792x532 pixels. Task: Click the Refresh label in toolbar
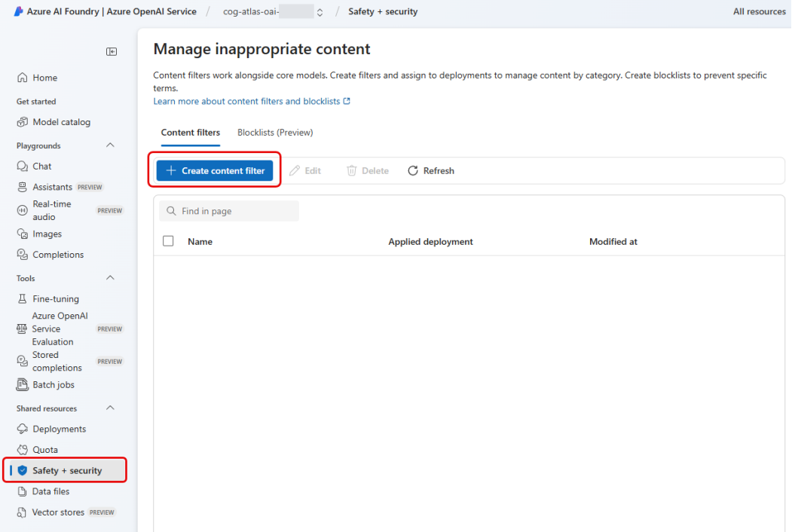coord(439,171)
